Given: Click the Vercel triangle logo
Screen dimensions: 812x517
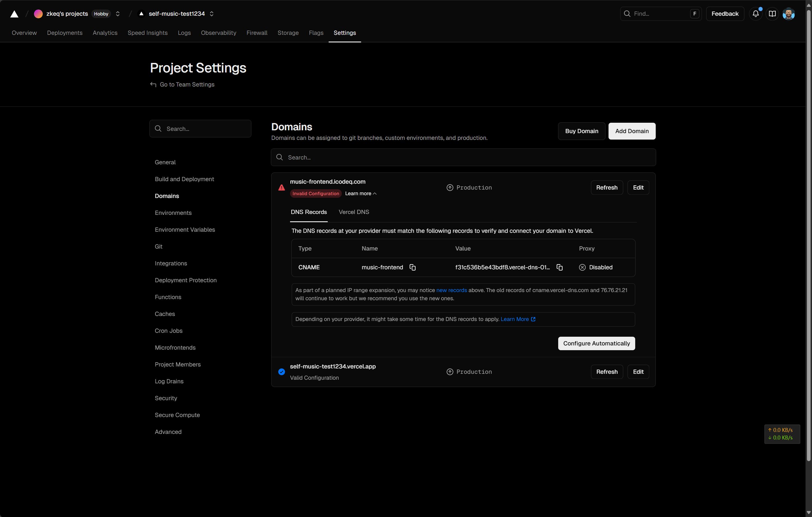Looking at the screenshot, I should (14, 14).
